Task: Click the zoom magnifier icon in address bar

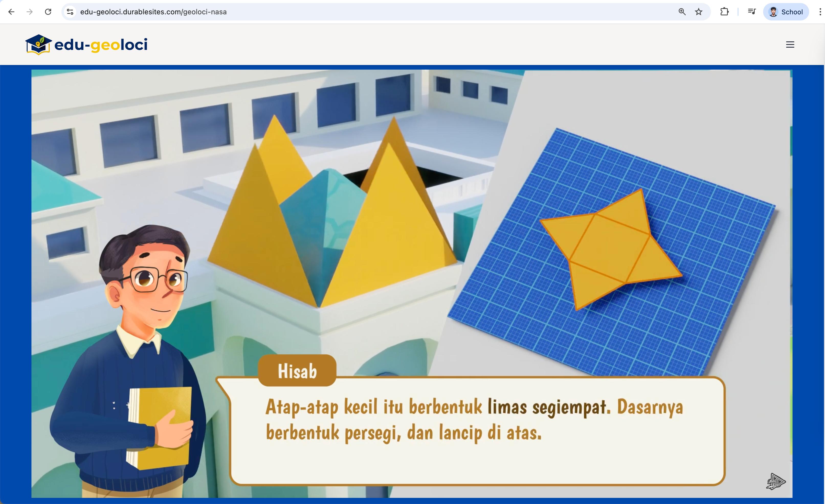Action: [682, 12]
